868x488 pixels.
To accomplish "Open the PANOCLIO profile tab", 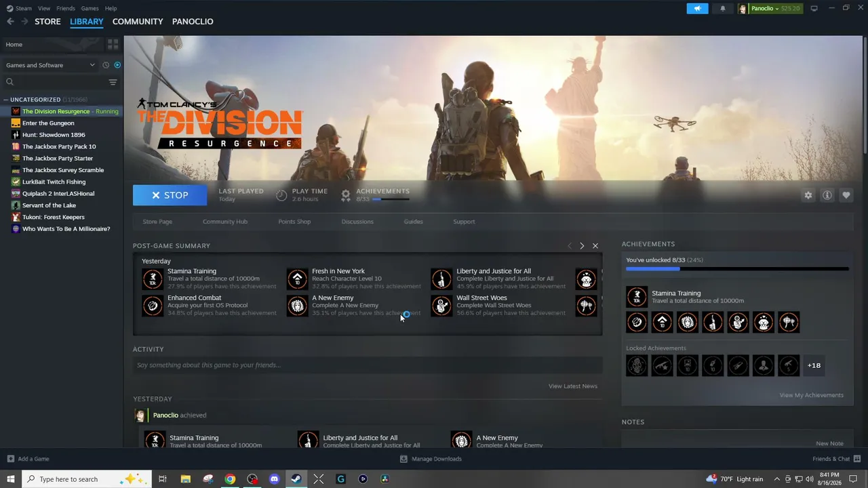I will click(193, 22).
